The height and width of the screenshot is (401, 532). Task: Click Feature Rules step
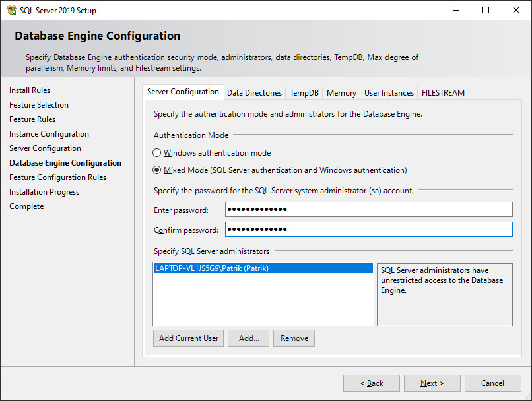pyautogui.click(x=32, y=119)
